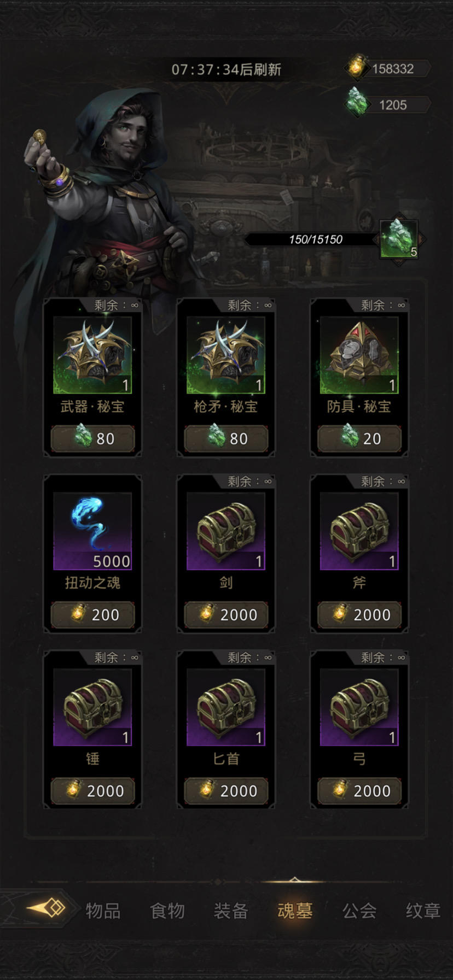The image size is (453, 980).
Task: Purchase 扭动之魂 for 200 gold
Action: click(x=92, y=614)
